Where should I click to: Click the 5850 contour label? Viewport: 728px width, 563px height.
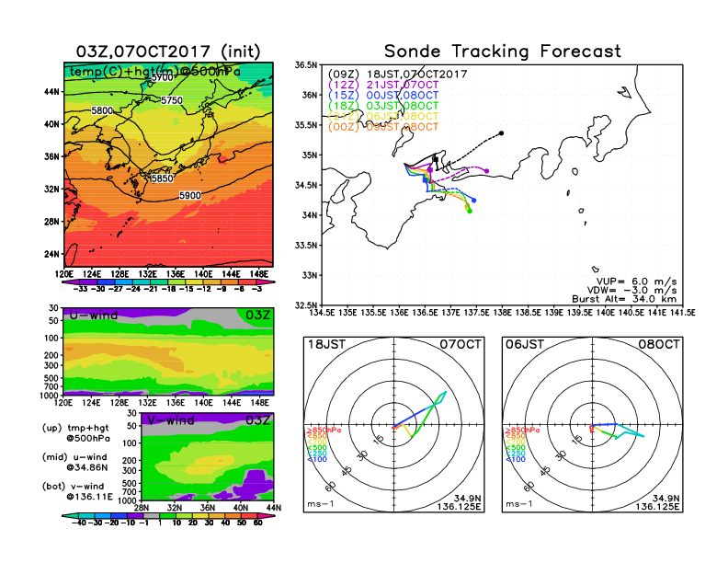click(163, 178)
